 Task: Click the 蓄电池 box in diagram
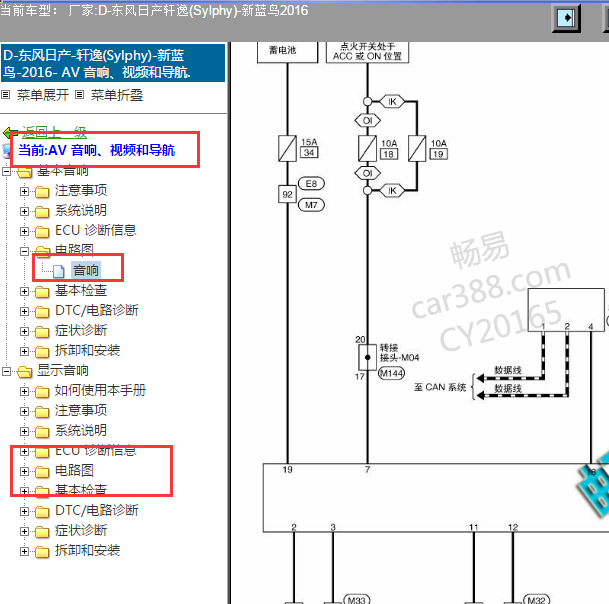coord(287,51)
